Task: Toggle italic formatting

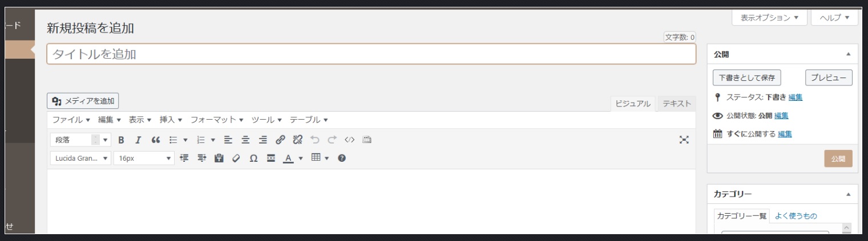Action: [x=138, y=140]
